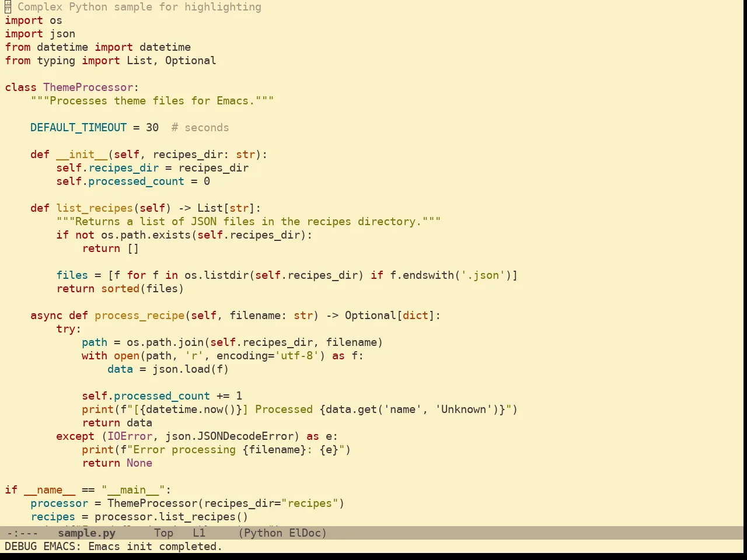Click the process_recipe function name

tap(139, 316)
